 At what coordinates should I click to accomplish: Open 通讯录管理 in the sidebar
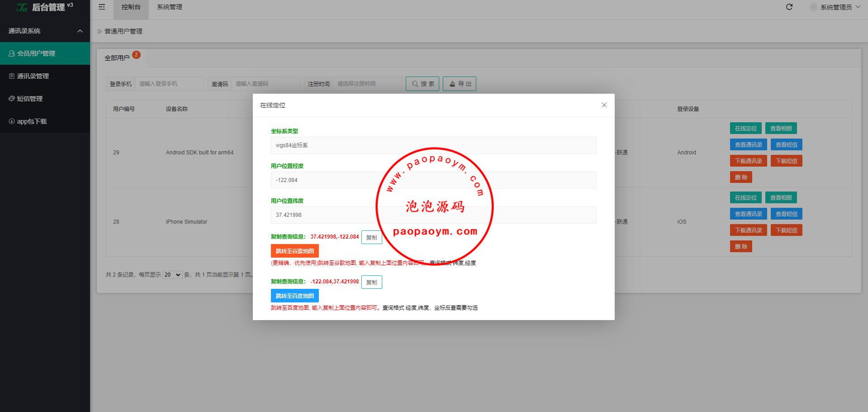(45, 76)
